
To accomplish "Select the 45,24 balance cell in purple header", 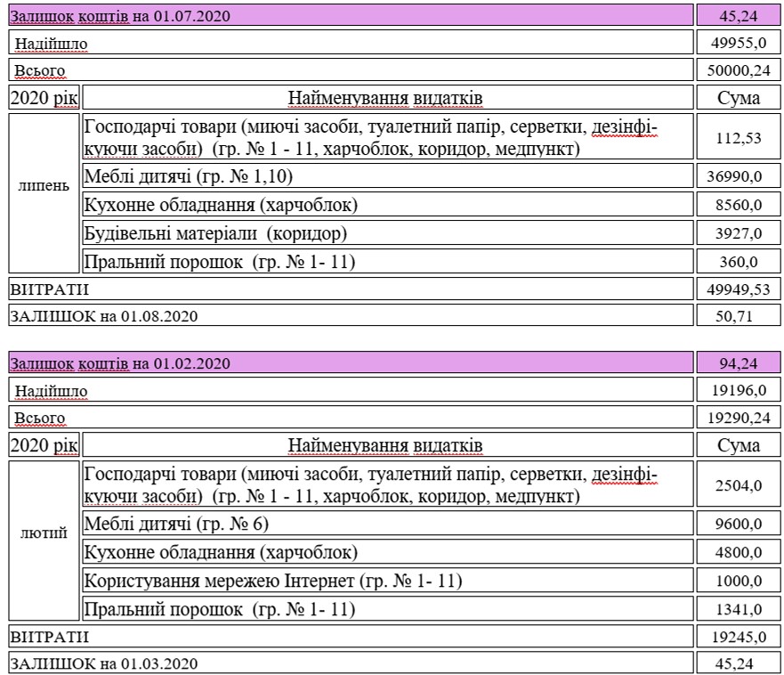I will click(x=738, y=15).
